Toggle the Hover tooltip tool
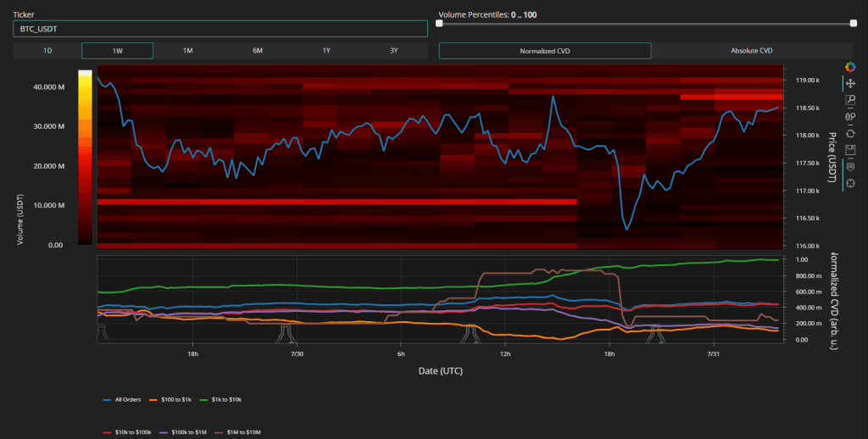This screenshot has width=868, height=439. click(x=850, y=167)
